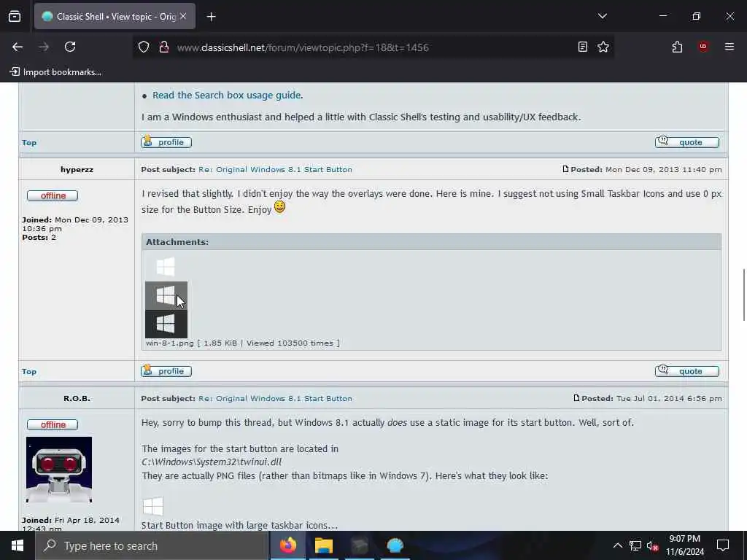Reload the current page
The width and height of the screenshot is (747, 560).
(x=70, y=47)
